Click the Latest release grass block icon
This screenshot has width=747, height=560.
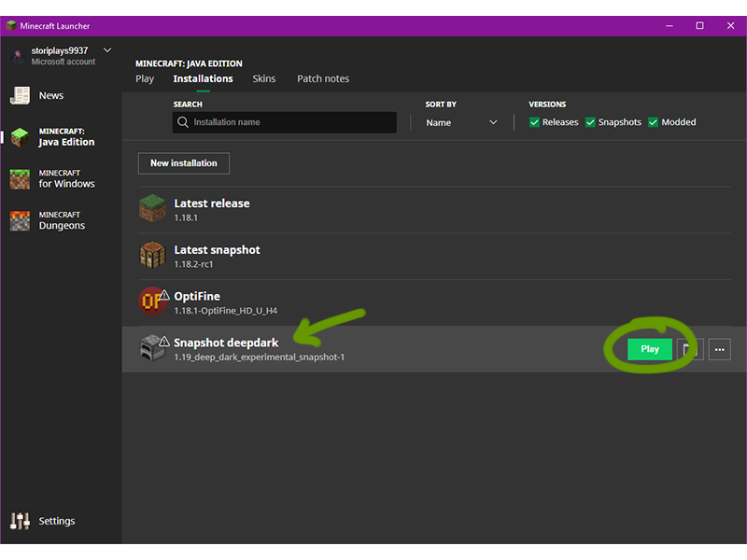coord(152,208)
